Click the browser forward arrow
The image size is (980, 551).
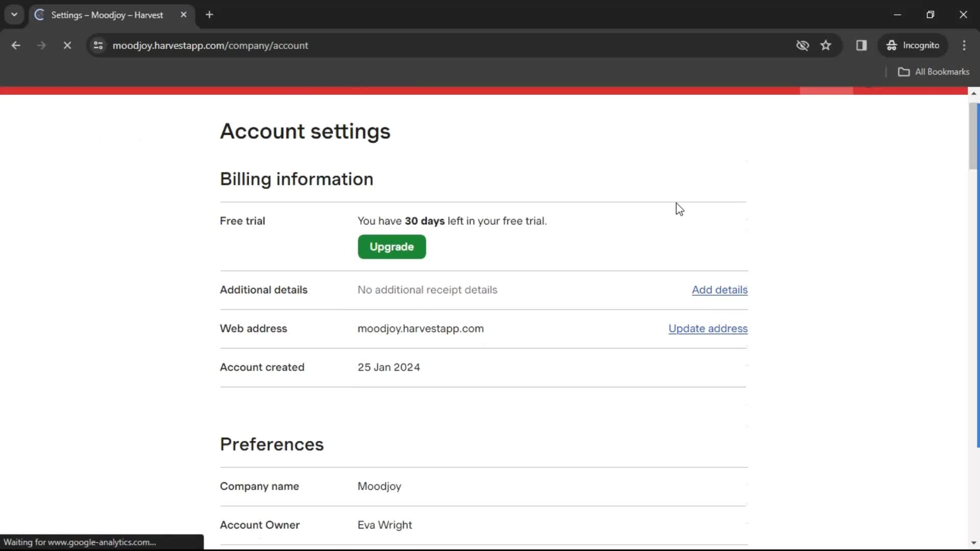41,45
